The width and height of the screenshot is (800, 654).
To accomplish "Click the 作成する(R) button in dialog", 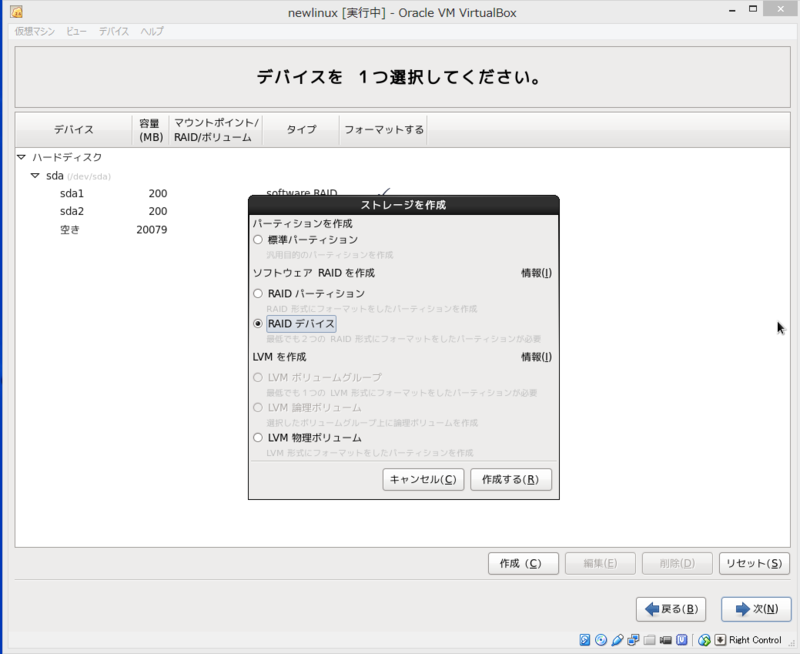I will coord(511,480).
